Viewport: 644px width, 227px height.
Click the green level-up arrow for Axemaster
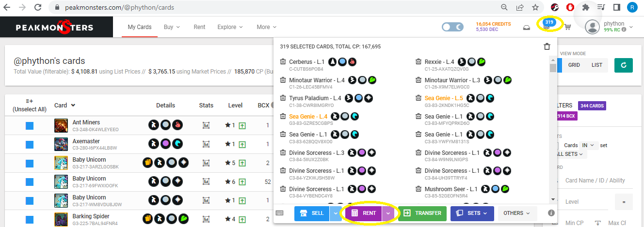242,144
